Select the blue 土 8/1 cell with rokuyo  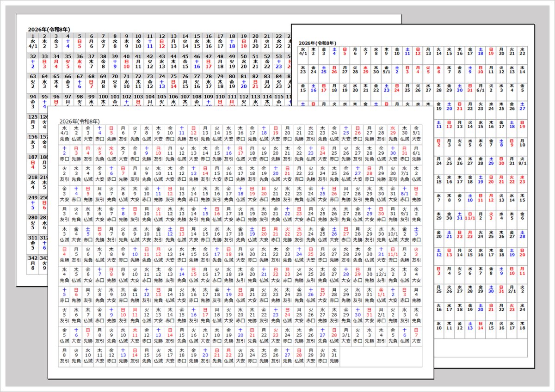pyautogui.click(x=404, y=194)
